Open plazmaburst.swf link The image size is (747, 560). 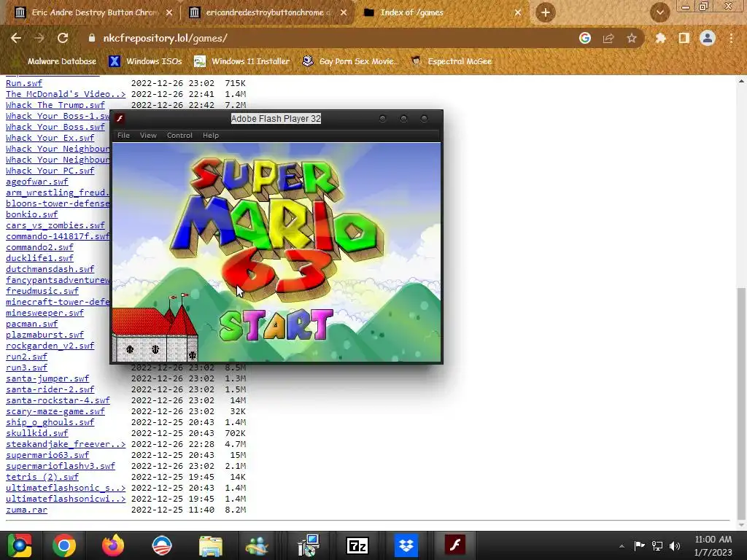click(x=44, y=335)
